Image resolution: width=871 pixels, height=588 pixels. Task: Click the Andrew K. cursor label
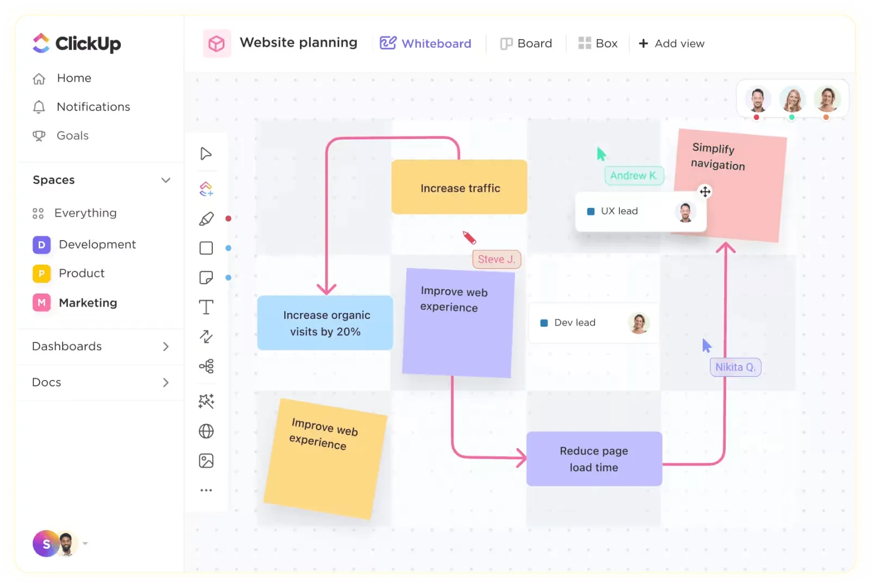pyautogui.click(x=634, y=176)
